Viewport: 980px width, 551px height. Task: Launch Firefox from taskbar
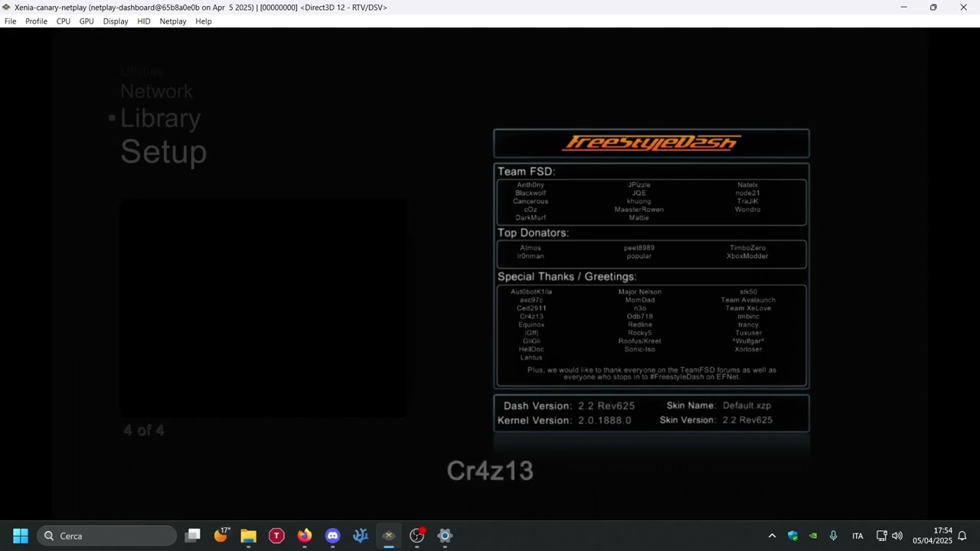305,536
